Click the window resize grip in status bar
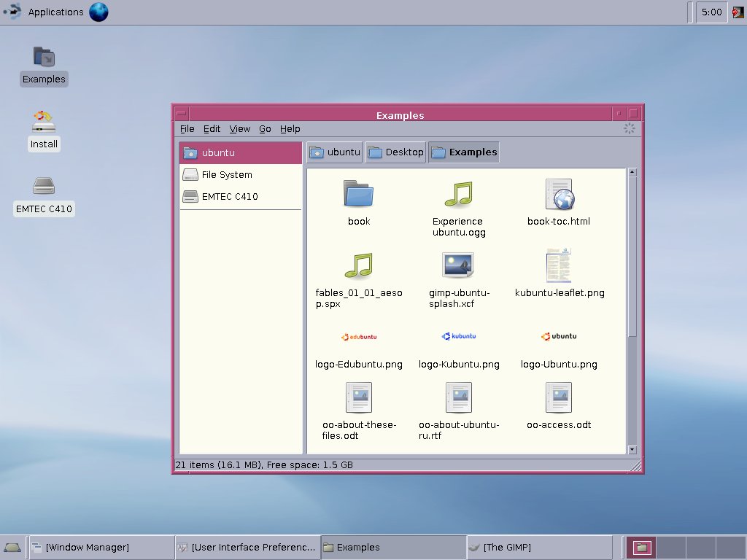 pyautogui.click(x=635, y=466)
